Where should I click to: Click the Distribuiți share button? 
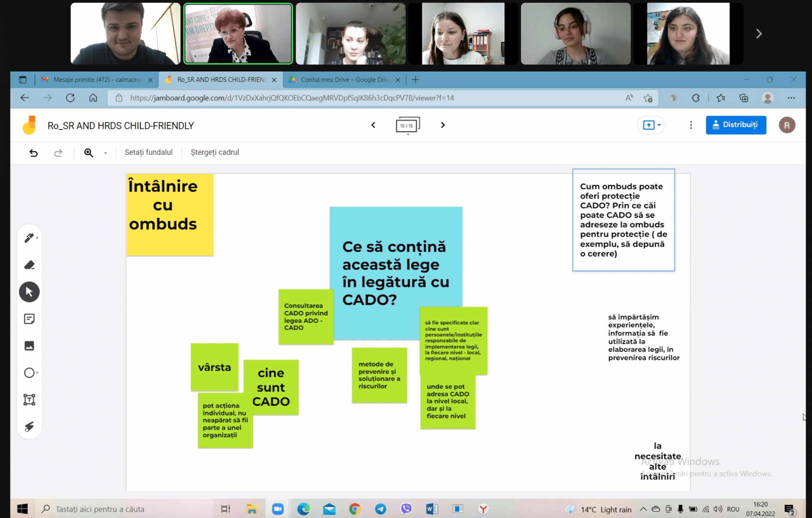tap(736, 125)
